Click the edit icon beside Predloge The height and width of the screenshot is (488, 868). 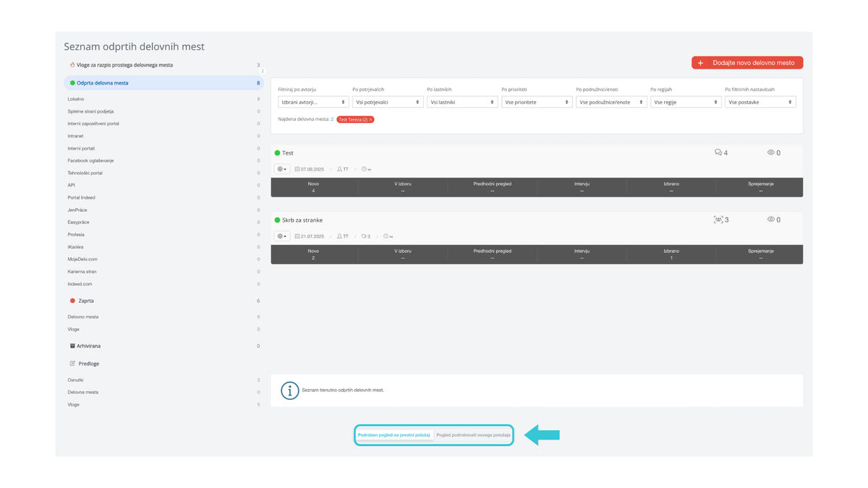pos(72,364)
